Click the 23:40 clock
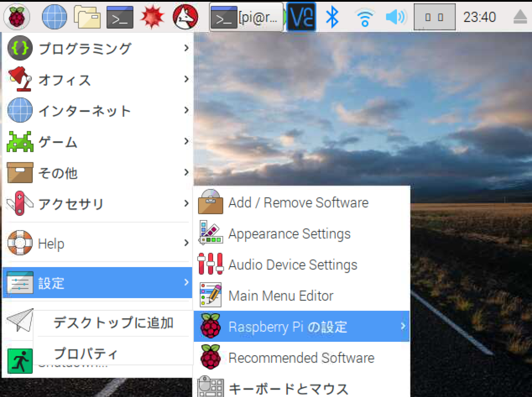532x397 pixels. click(x=479, y=17)
